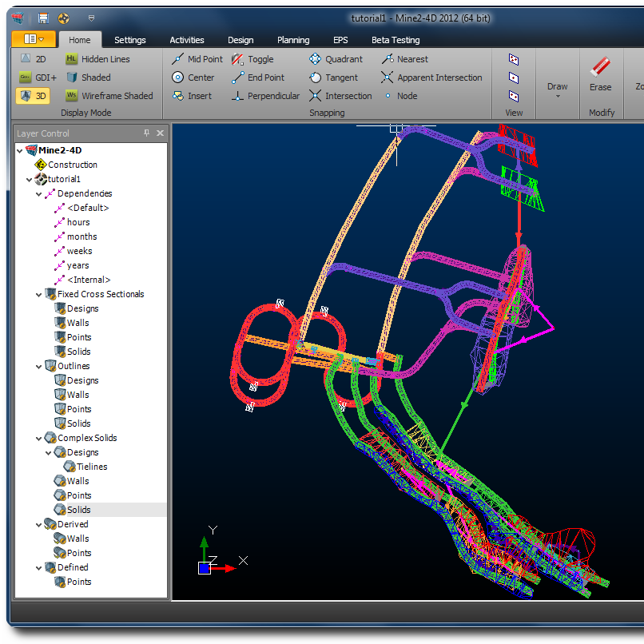Enable Quadrant snap

click(336, 59)
